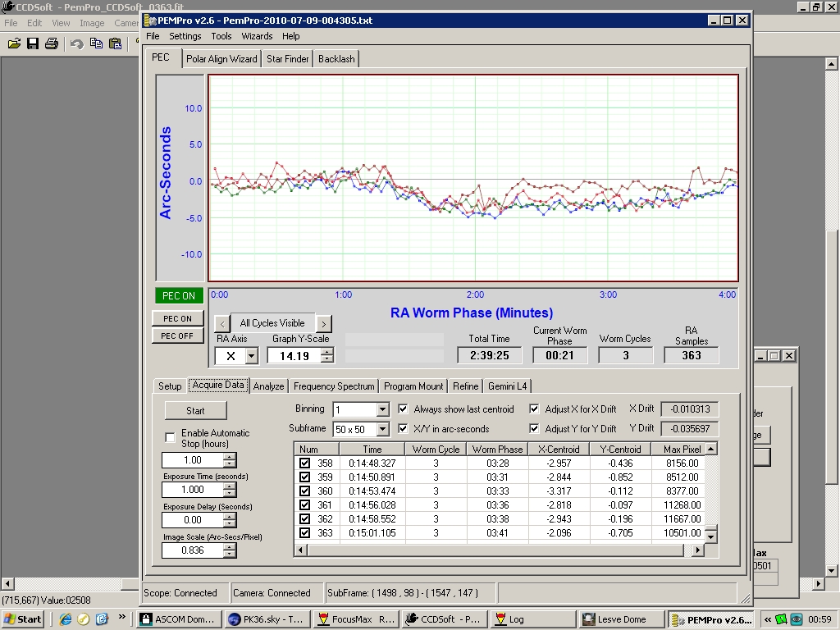Uncheck the checkbox for sample row 358
Viewport: 840px width, 630px height.
pyautogui.click(x=305, y=463)
